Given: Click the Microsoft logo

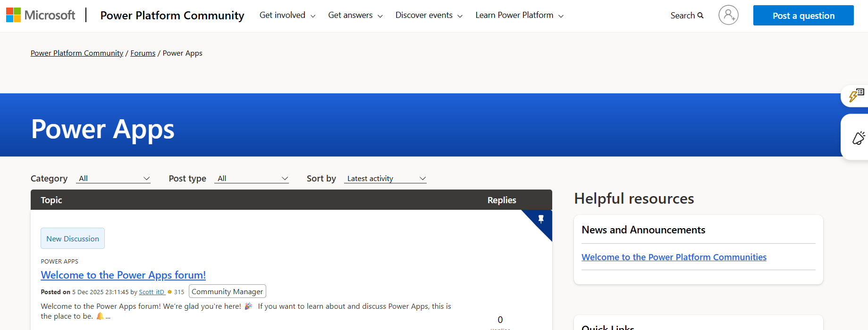Looking at the screenshot, I should [41, 15].
